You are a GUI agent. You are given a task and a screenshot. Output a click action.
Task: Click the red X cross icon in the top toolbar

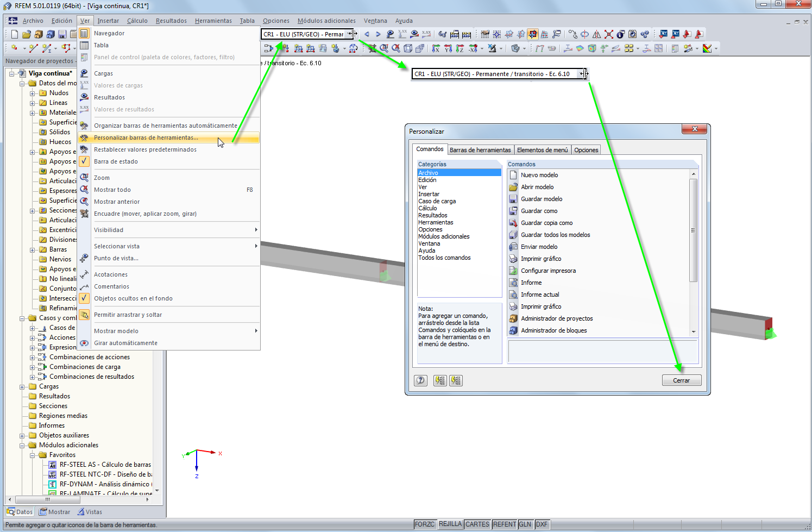pos(608,34)
